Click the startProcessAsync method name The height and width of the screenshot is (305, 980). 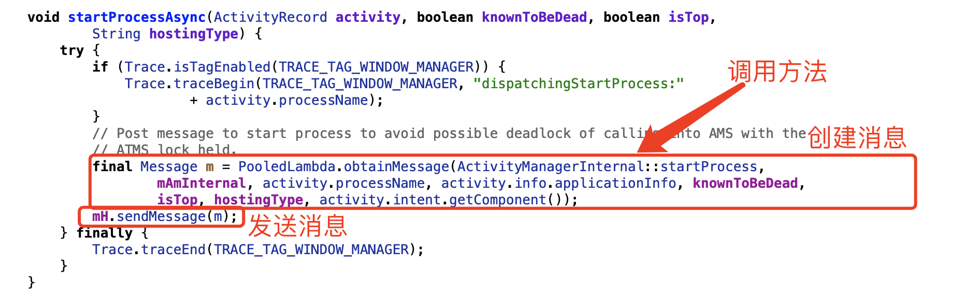137,17
